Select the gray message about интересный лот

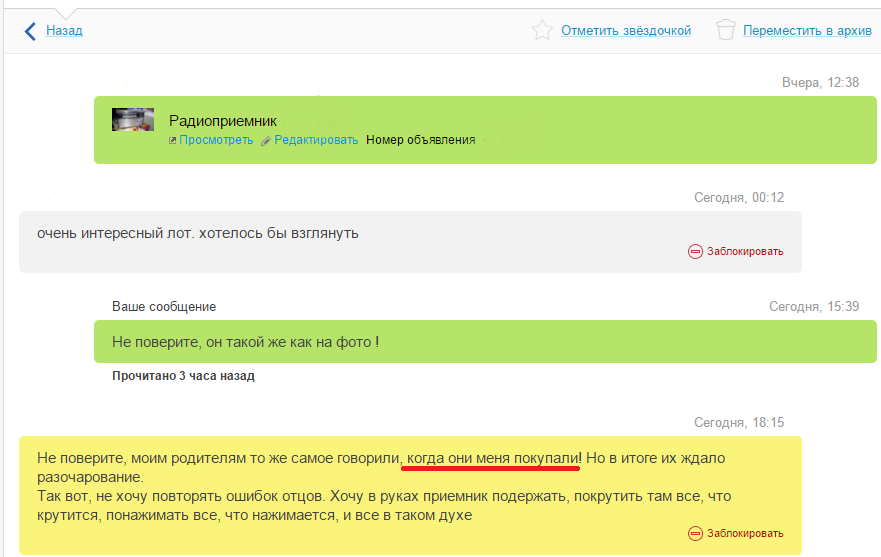pos(198,234)
